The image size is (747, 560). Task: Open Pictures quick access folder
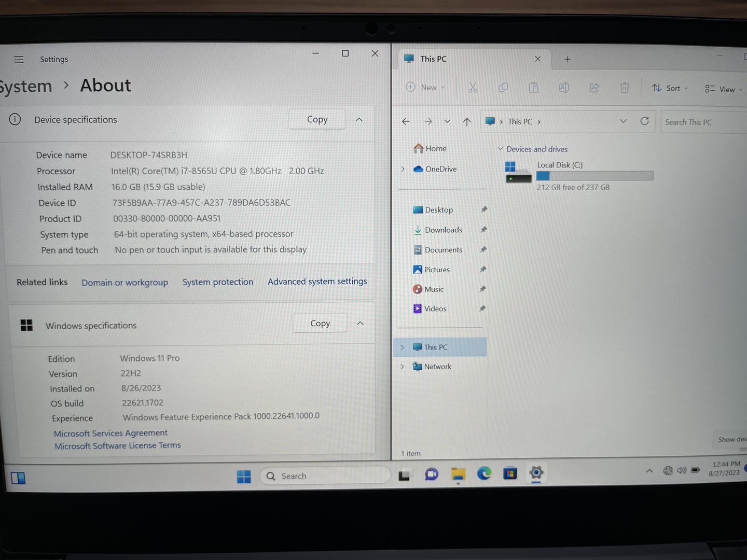[x=432, y=269]
